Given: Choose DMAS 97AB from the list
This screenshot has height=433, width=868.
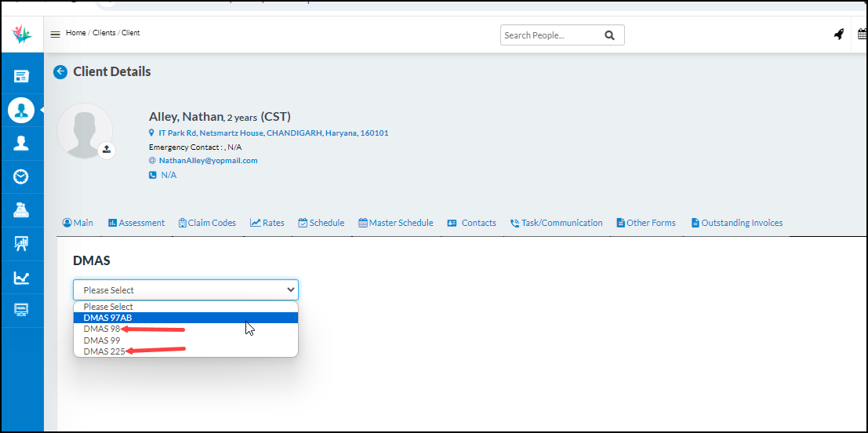Looking at the screenshot, I should coord(107,318).
